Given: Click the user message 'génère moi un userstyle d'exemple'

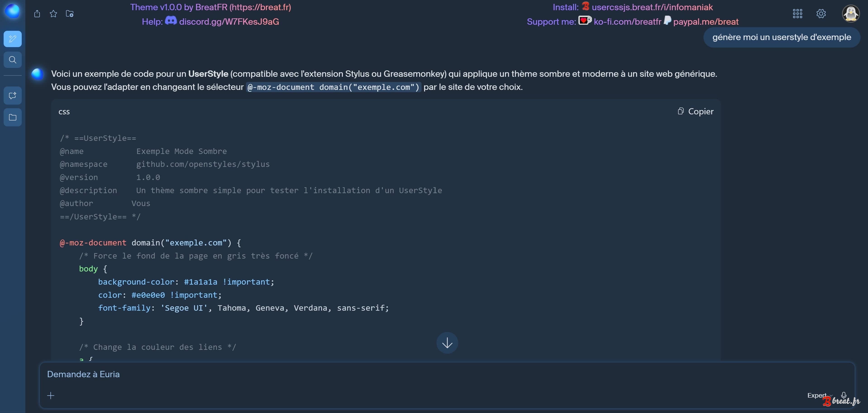Looking at the screenshot, I should pos(781,37).
